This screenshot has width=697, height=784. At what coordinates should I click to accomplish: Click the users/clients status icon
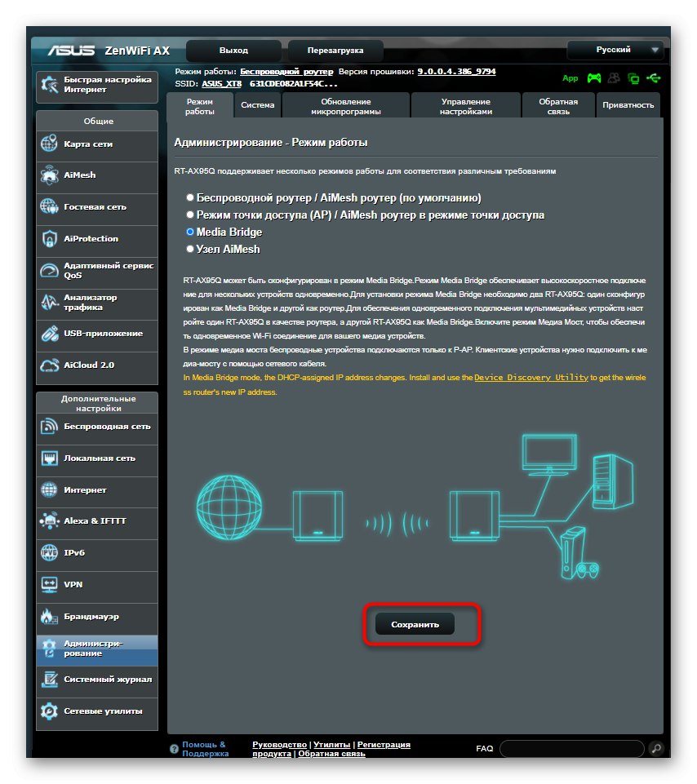coord(614,78)
